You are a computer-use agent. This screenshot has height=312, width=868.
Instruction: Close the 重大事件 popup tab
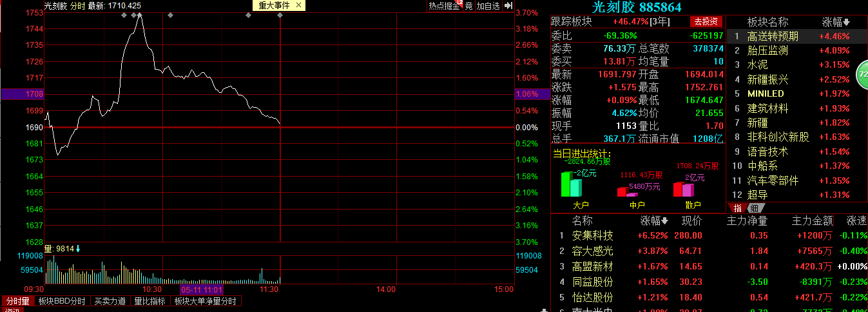(x=298, y=5)
